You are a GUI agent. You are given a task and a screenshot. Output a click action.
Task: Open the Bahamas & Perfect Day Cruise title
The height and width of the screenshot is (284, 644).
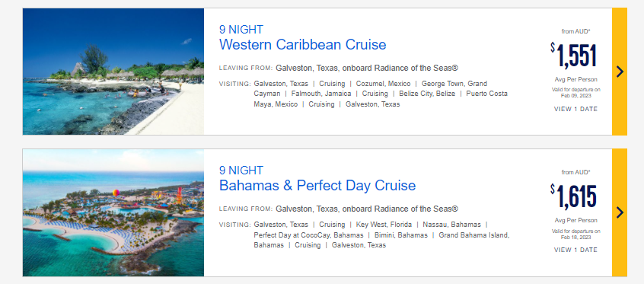click(317, 185)
